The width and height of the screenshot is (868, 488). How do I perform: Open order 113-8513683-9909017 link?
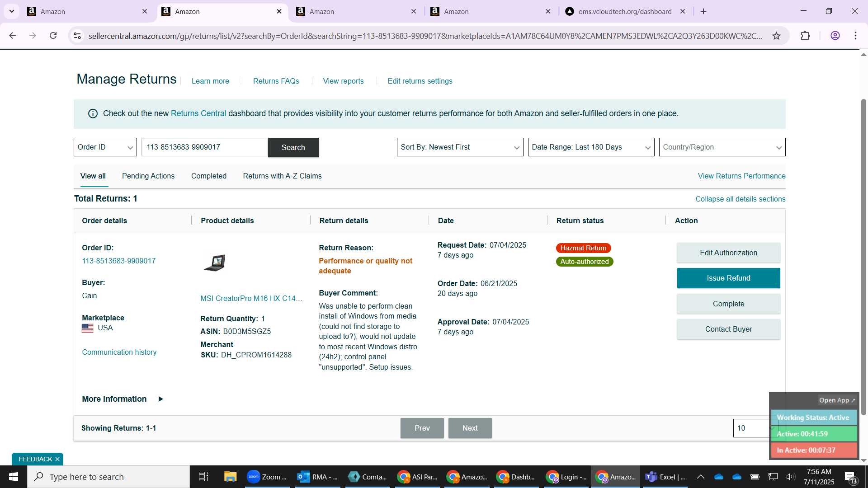tap(118, 261)
